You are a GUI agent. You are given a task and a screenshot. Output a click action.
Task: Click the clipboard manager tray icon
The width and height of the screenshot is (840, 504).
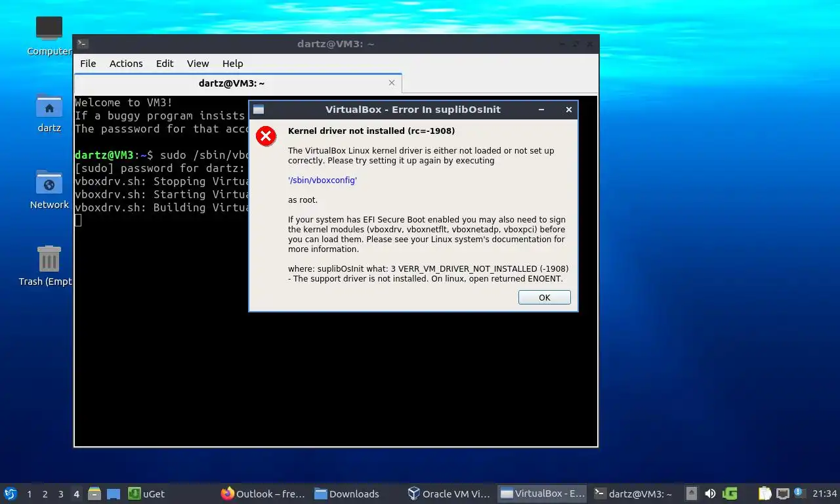click(x=765, y=493)
